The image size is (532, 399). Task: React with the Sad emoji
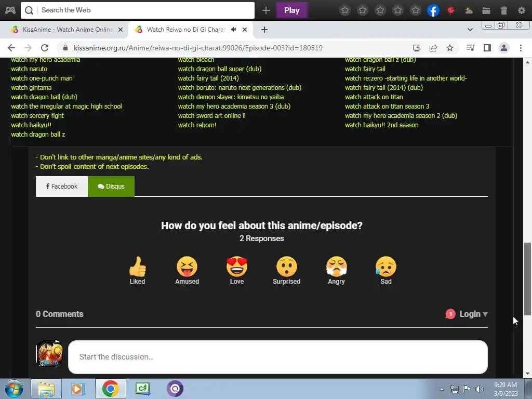[x=386, y=270]
